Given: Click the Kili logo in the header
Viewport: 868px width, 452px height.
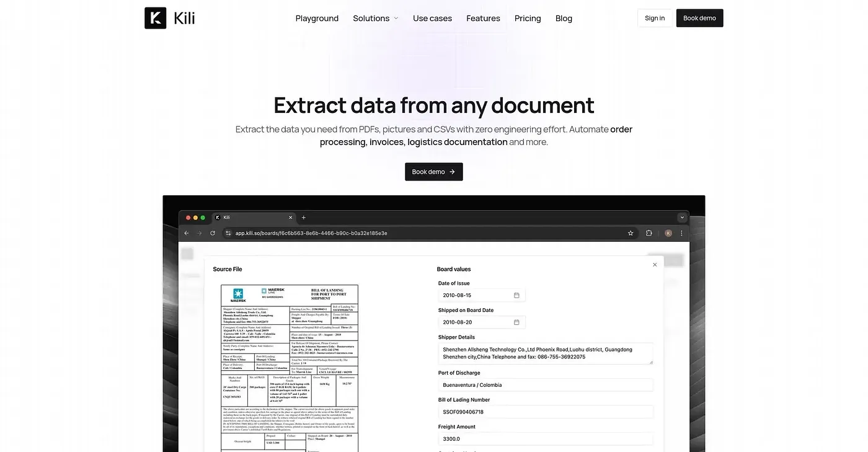Looking at the screenshot, I should pyautogui.click(x=170, y=18).
